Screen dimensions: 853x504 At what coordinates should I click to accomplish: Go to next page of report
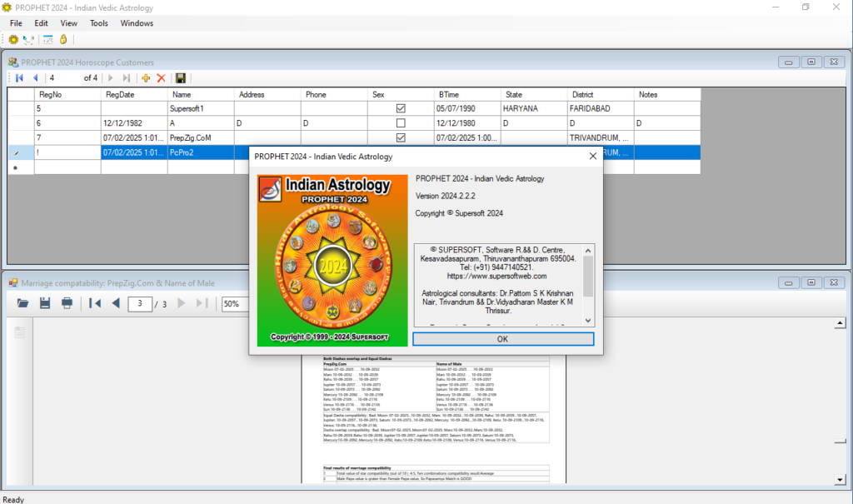(x=181, y=303)
